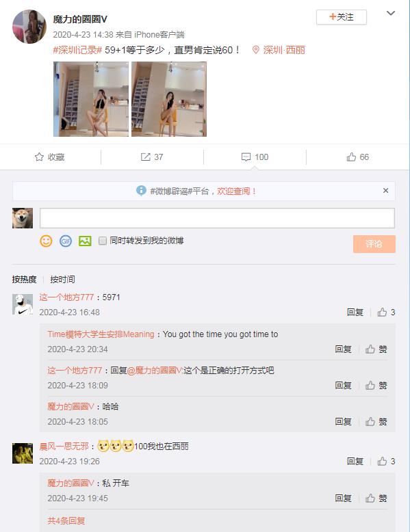
Task: Click the emoji smiley icon in the comment toolbar
Action: tap(46, 241)
